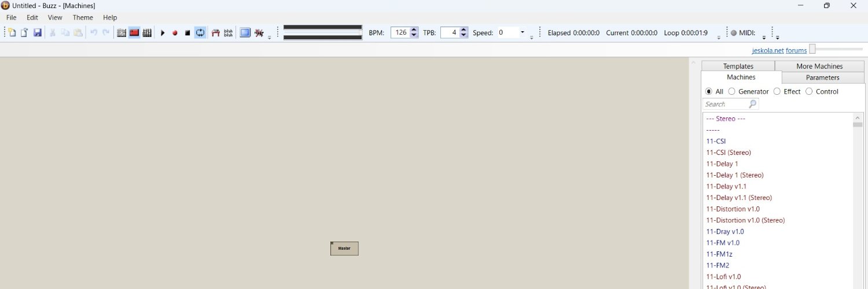
Task: Expand the toolbar overflow arrow after the waveform icon
Action: tap(270, 38)
